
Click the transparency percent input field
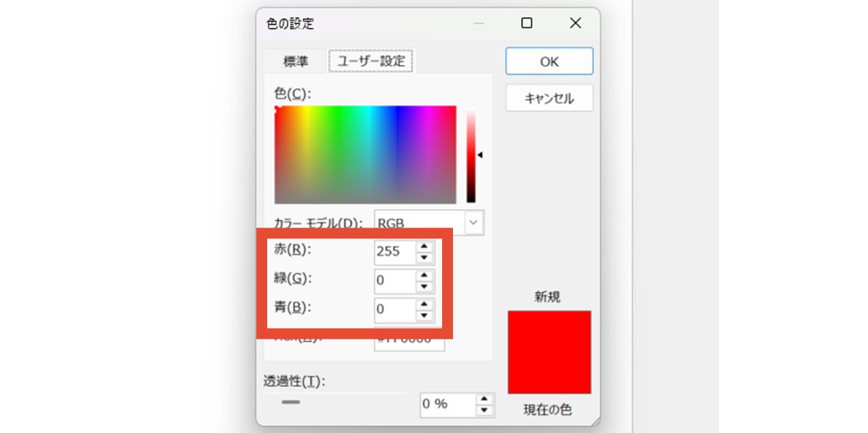click(x=446, y=405)
